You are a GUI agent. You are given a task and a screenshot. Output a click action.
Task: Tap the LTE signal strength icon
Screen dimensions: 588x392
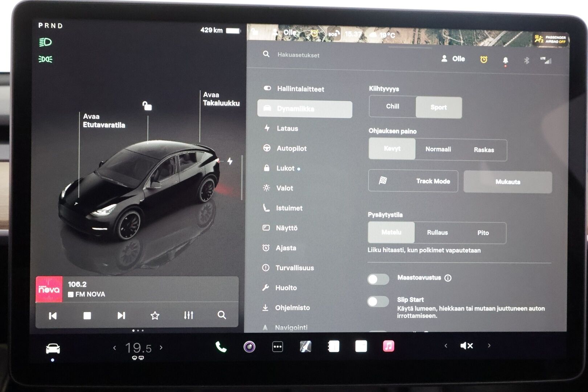(546, 60)
